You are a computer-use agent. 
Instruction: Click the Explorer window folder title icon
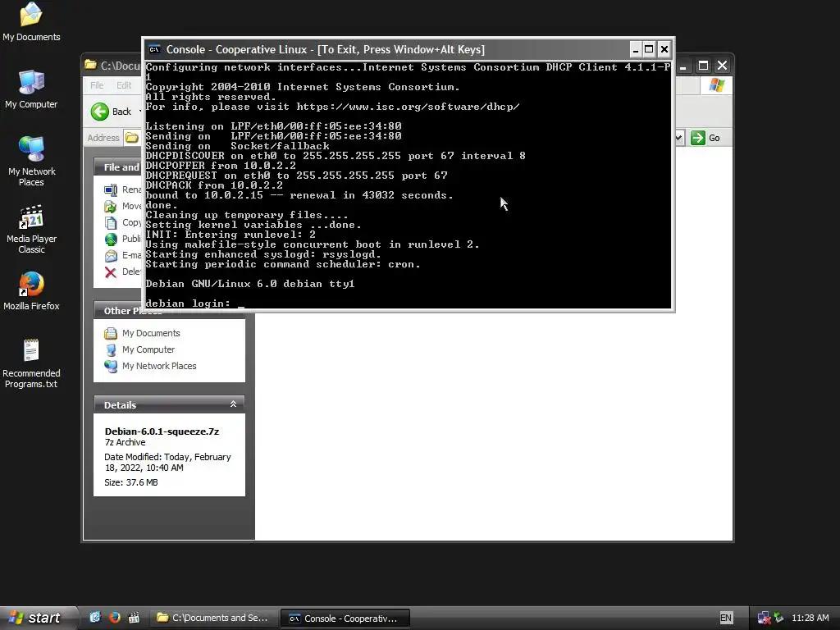tap(90, 65)
